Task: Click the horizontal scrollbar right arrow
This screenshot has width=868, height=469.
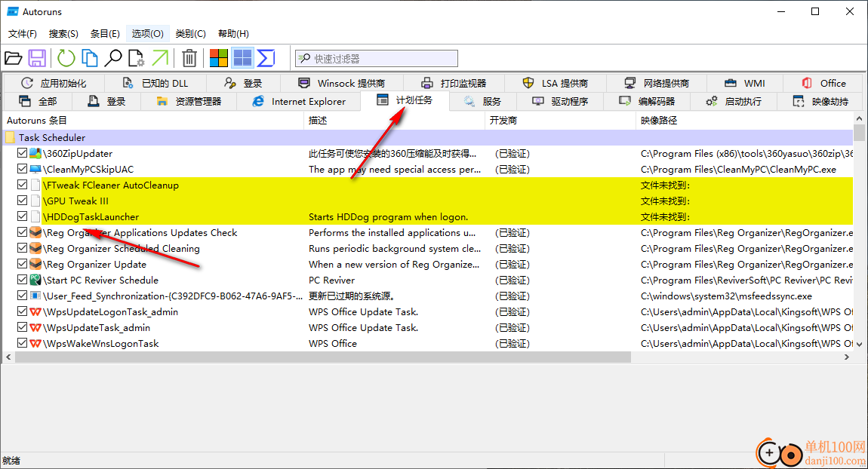Action: pos(846,357)
